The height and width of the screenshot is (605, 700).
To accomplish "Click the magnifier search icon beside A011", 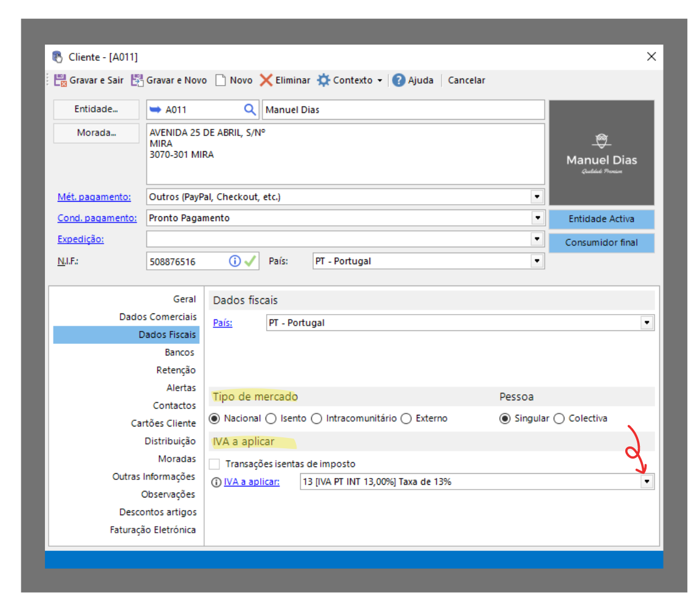I will [x=250, y=110].
